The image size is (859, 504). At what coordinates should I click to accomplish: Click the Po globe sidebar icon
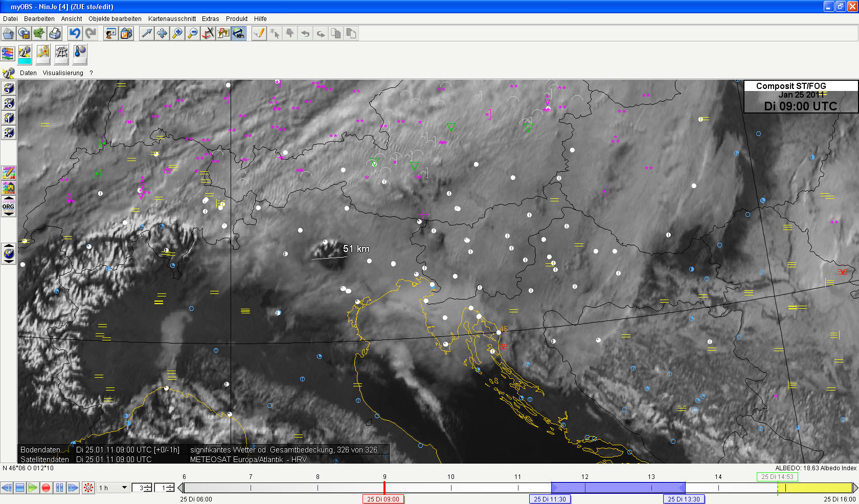pos(9,103)
